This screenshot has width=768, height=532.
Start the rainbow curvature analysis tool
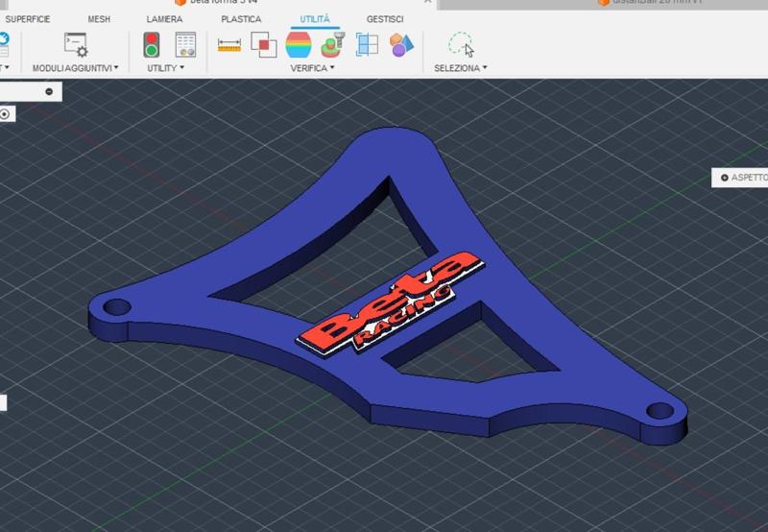[x=299, y=44]
